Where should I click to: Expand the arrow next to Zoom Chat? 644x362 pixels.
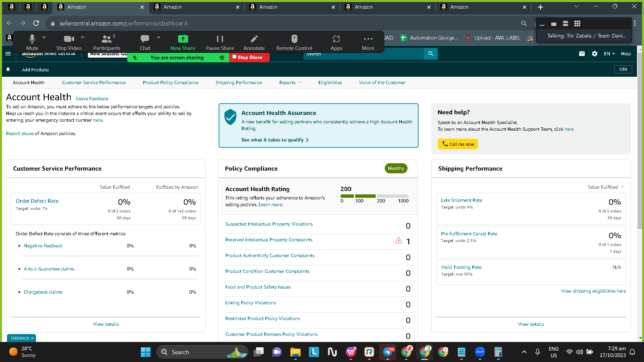pos(159,38)
